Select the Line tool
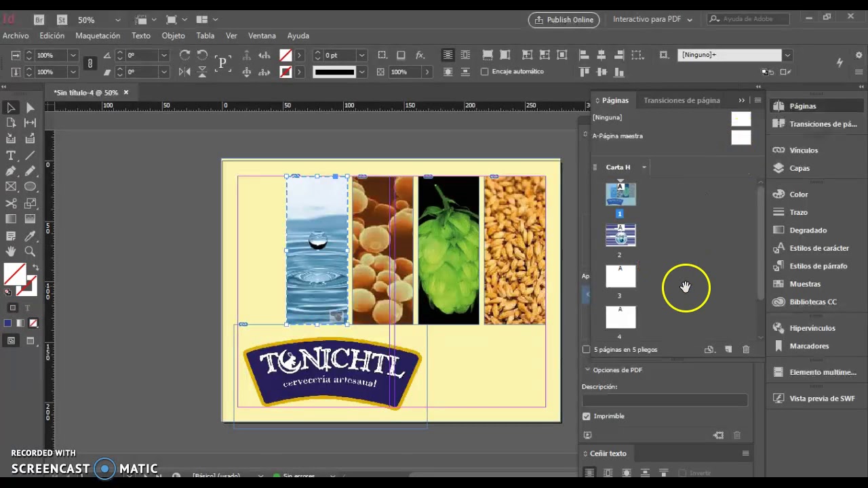The width and height of the screenshot is (868, 488). [30, 156]
